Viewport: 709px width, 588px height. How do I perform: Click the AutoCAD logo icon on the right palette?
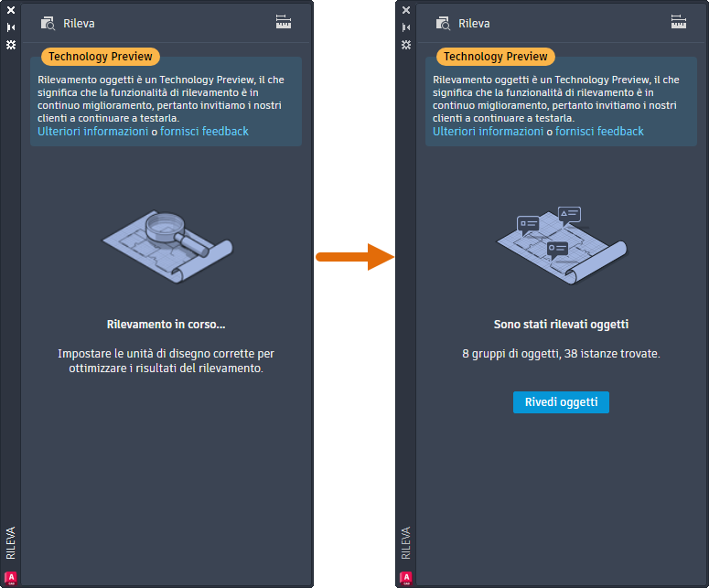406,577
